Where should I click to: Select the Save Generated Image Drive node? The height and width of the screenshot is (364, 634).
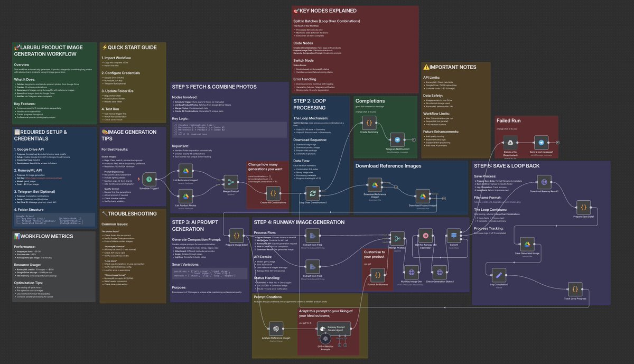click(526, 244)
